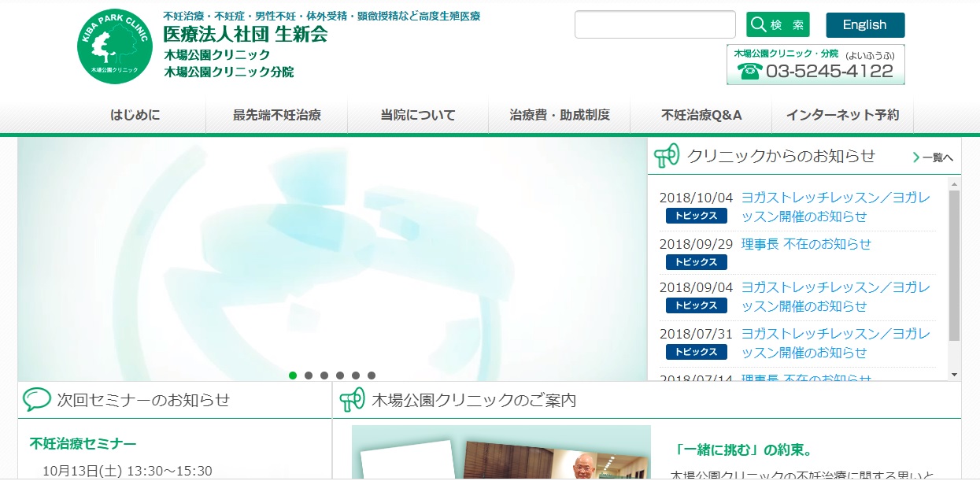Focus the site search input field
The height and width of the screenshot is (481, 980).
[x=655, y=24]
